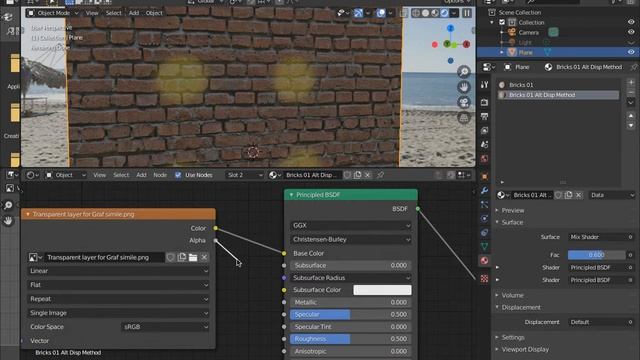
Task: Toggle Collection exclude checkbox in outliner
Action: (502, 22)
